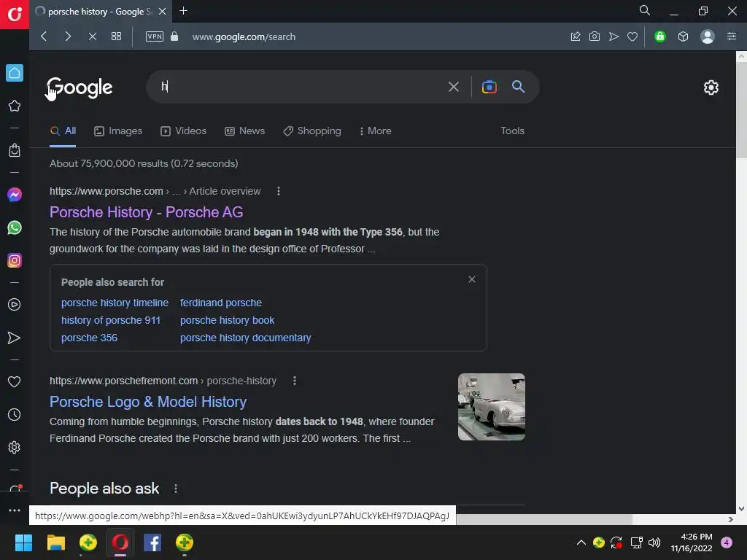Open the sidebar History clock icon
This screenshot has height=560, width=747.
click(x=15, y=415)
